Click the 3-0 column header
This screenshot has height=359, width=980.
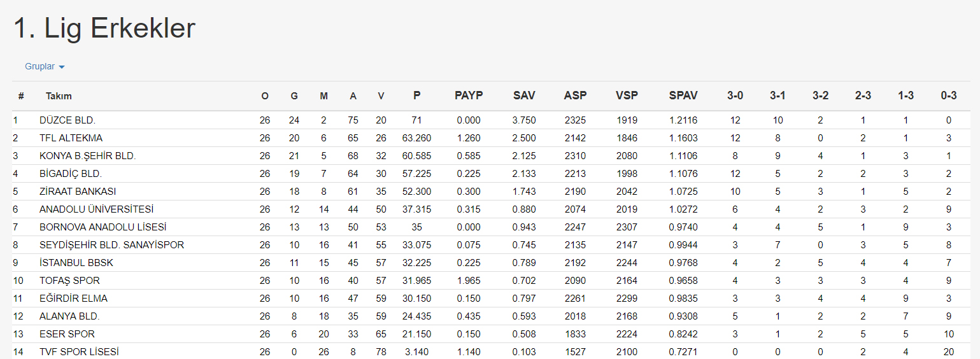735,95
